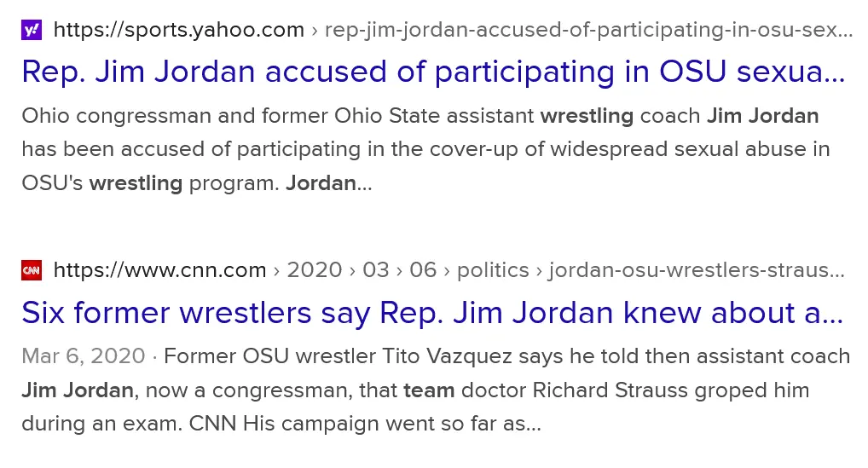Click the www.cnn.com URL
Image resolution: width=868 pixels, height=468 pixels.
pos(159,271)
